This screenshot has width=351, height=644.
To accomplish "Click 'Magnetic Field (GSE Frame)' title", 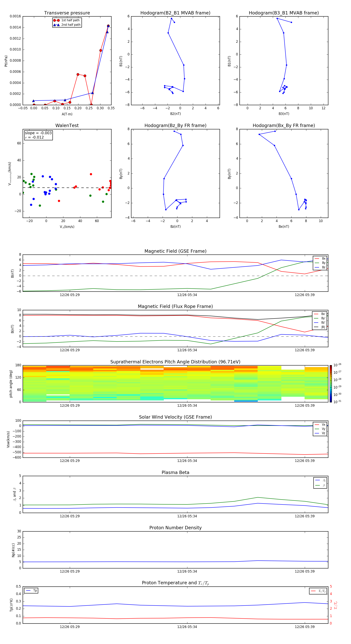I will tap(175, 251).
